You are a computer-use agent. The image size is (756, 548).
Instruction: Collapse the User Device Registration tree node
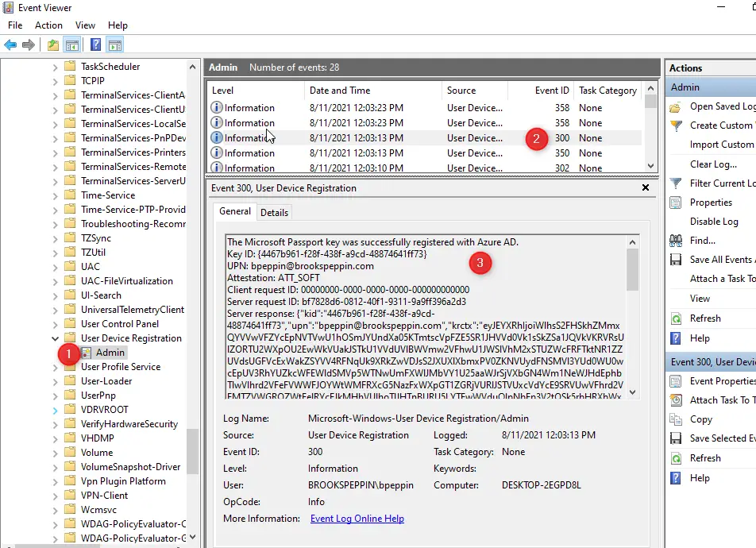(x=55, y=338)
